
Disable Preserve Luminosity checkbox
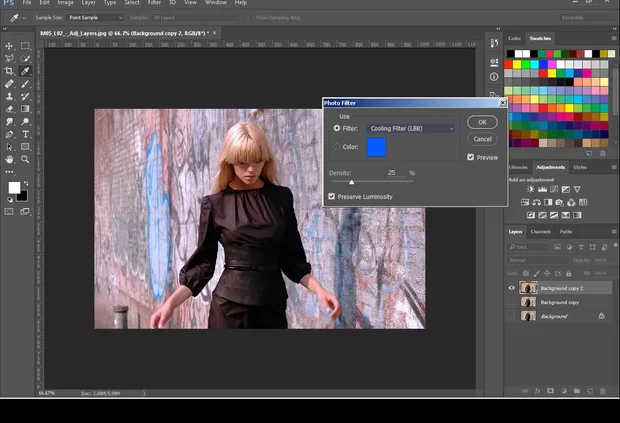(x=332, y=197)
